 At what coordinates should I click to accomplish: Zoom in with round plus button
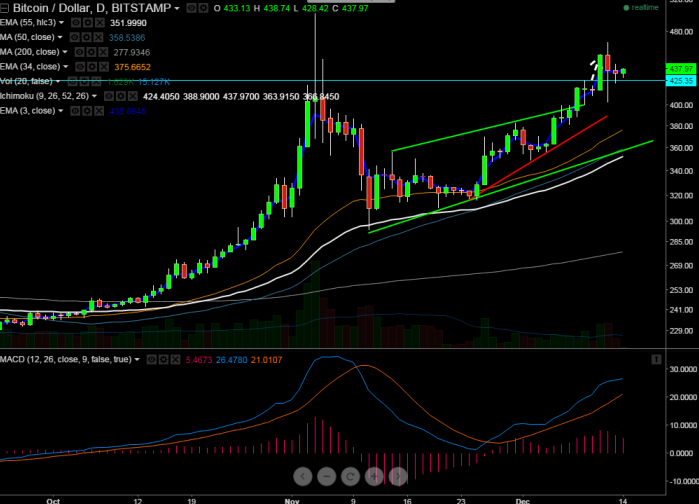point(374,476)
